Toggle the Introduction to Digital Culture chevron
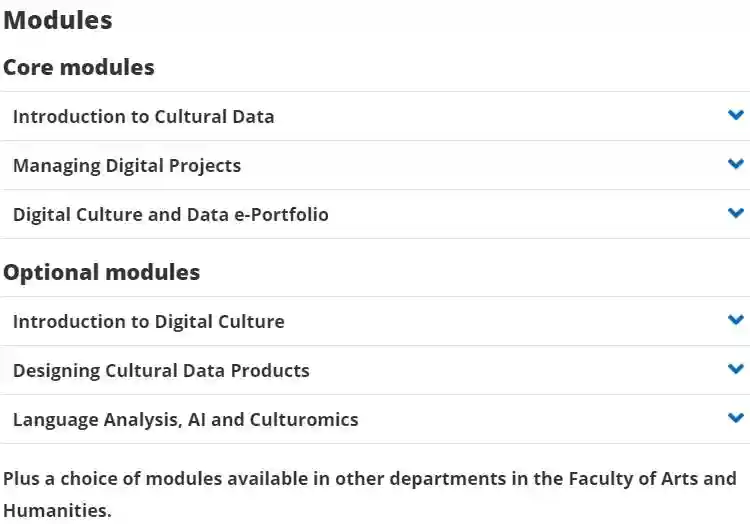Viewport: 750px width, 524px height. (x=736, y=320)
